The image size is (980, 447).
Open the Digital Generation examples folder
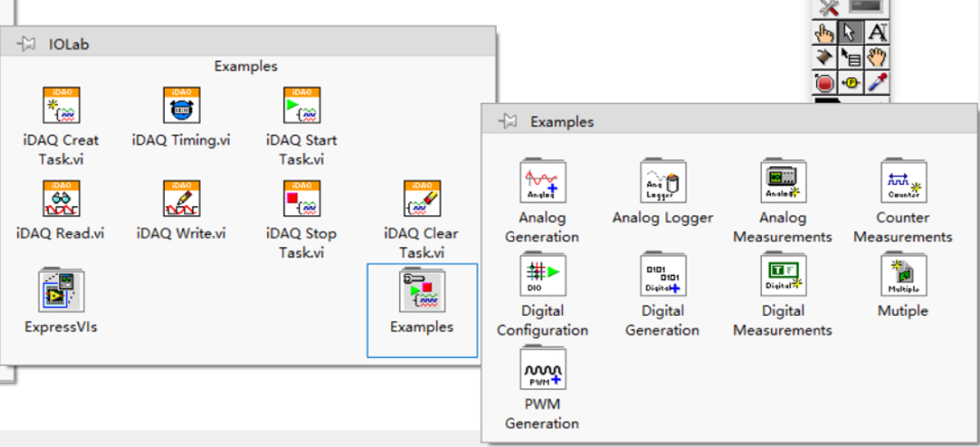(x=663, y=274)
